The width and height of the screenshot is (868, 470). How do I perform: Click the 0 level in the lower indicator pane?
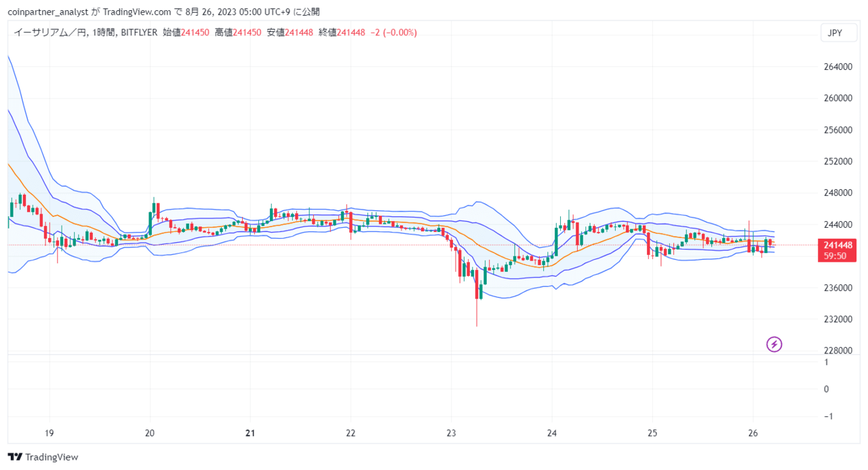825,389
